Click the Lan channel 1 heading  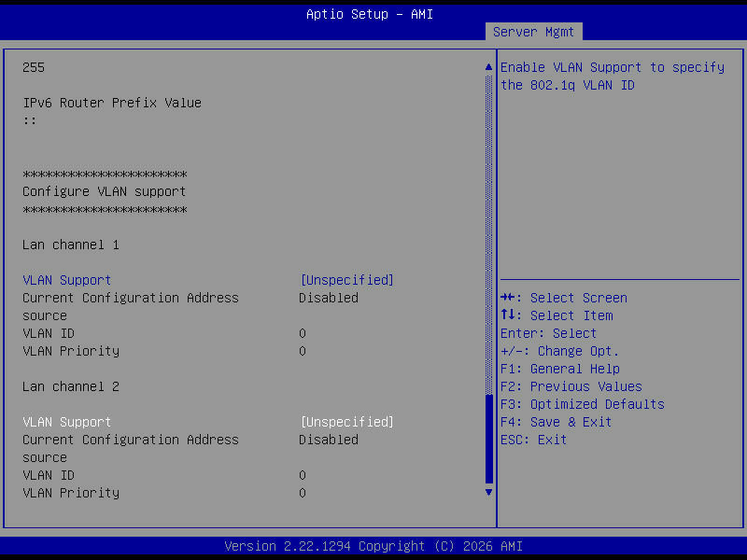click(x=71, y=245)
